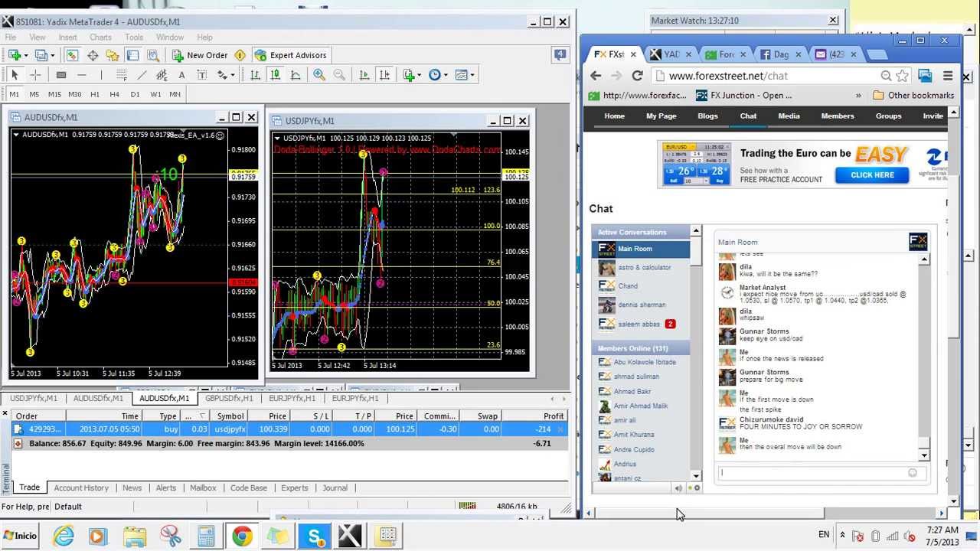Select the text A tool

181,75
